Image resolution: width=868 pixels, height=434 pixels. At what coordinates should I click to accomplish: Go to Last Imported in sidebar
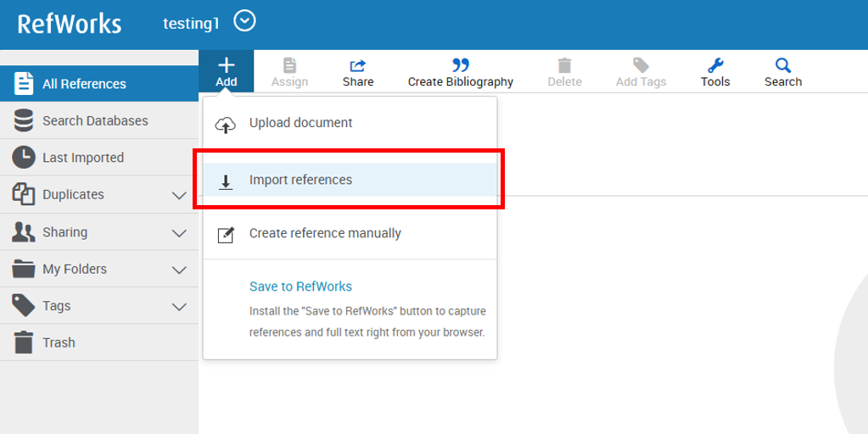[x=83, y=158]
